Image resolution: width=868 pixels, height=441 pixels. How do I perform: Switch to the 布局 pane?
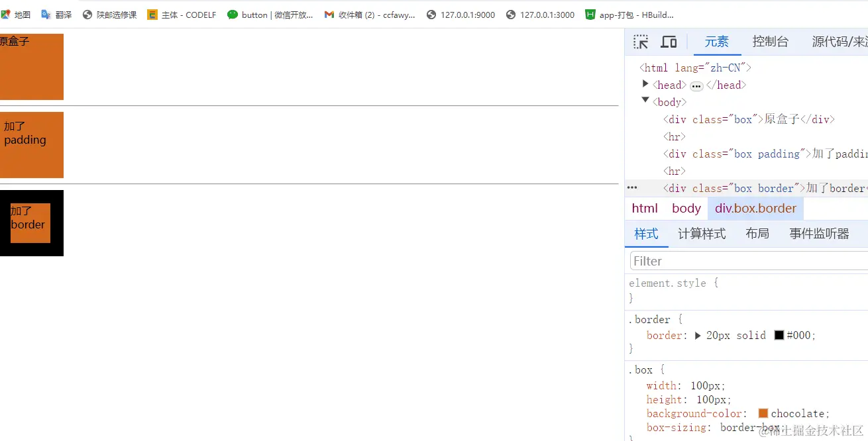(x=757, y=234)
